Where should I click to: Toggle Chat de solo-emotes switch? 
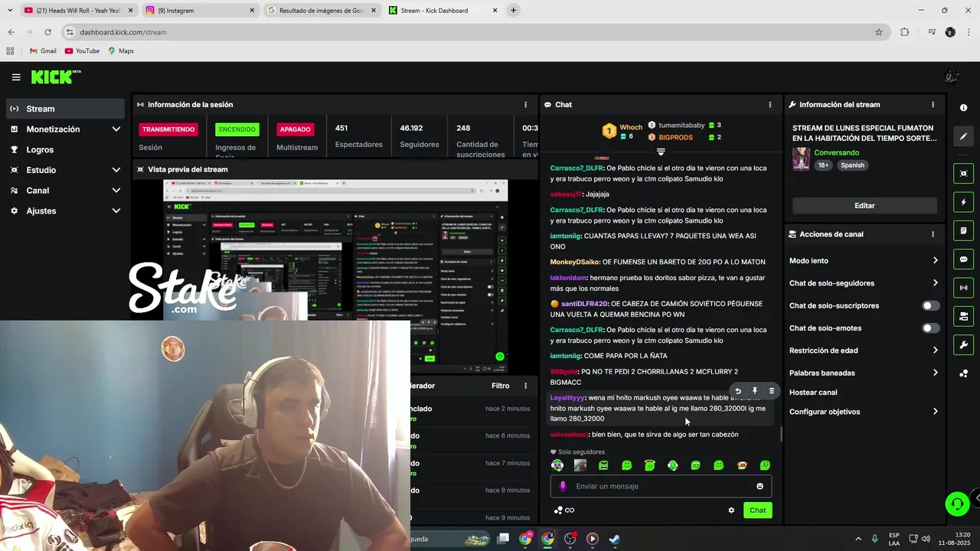click(x=930, y=328)
